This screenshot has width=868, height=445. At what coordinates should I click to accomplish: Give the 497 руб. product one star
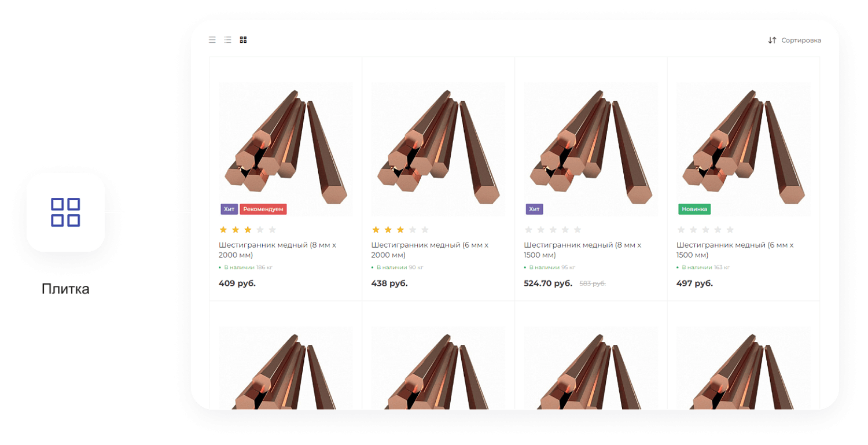pos(681,230)
